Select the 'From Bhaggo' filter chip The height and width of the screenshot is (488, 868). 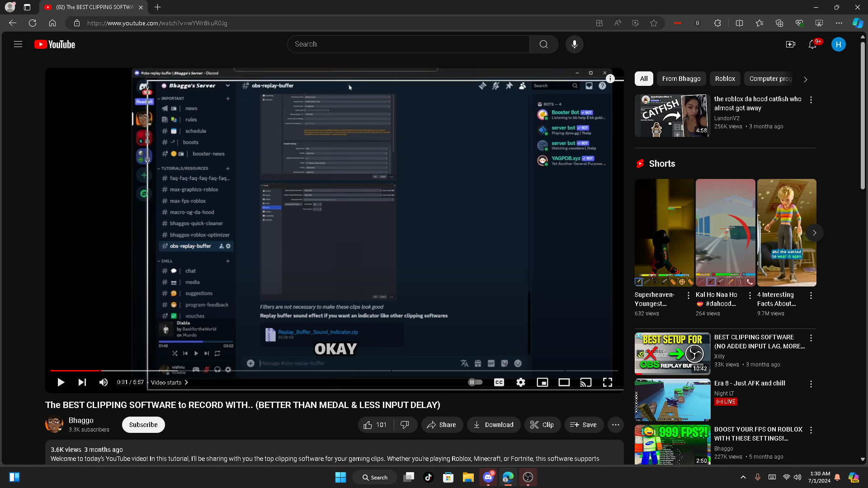click(681, 79)
